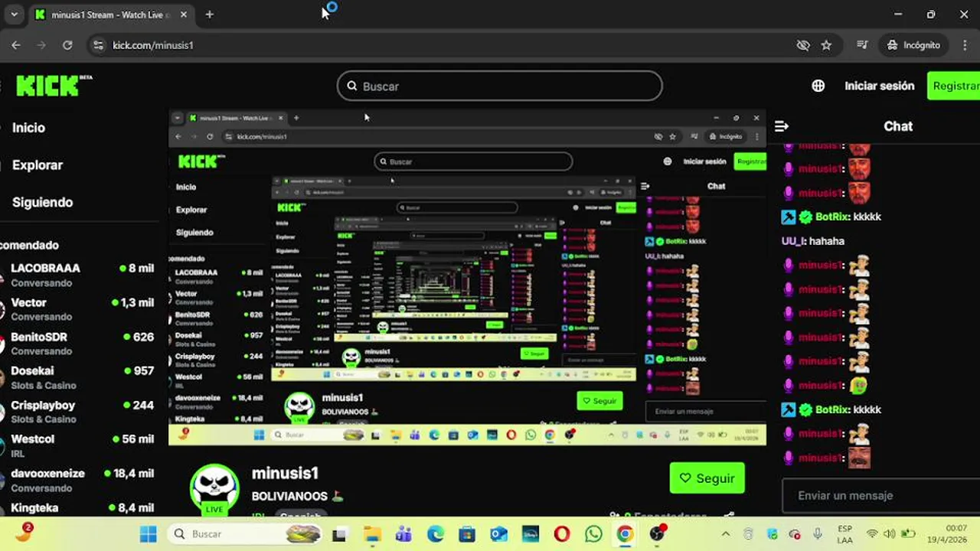Click the battery icon in system tray
Viewport: 980px width, 551px height.
click(908, 534)
